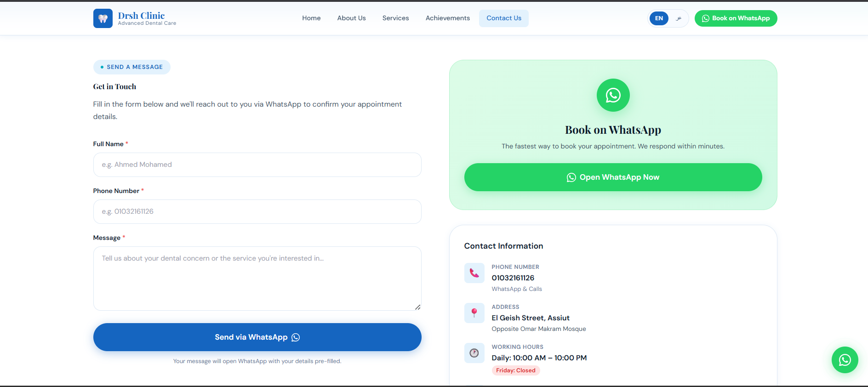Click the message textarea resize handle

[x=417, y=307]
